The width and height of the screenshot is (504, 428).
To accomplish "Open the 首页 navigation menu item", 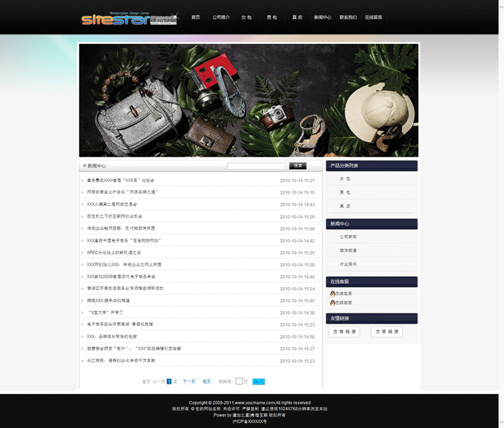I will click(196, 18).
